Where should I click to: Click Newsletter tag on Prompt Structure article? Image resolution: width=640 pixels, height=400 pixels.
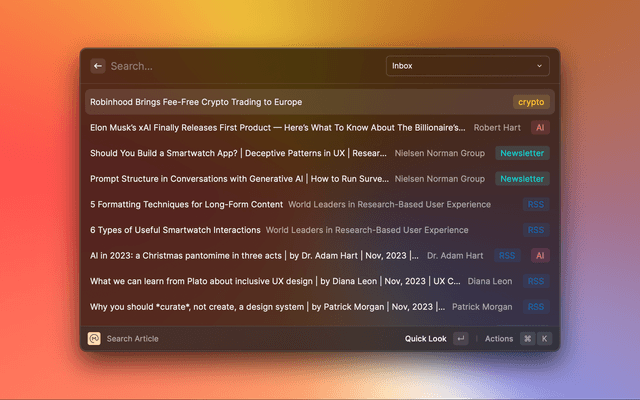(522, 179)
